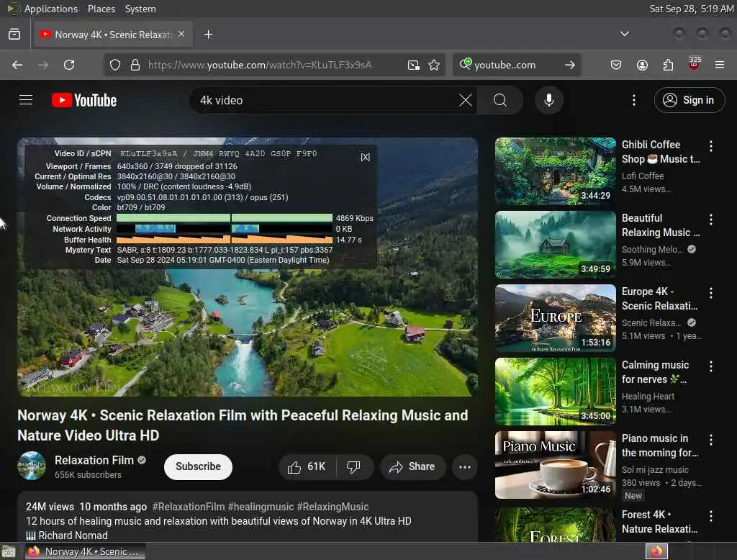This screenshot has height=560, width=737.
Task: Start voice search with microphone
Action: click(548, 100)
